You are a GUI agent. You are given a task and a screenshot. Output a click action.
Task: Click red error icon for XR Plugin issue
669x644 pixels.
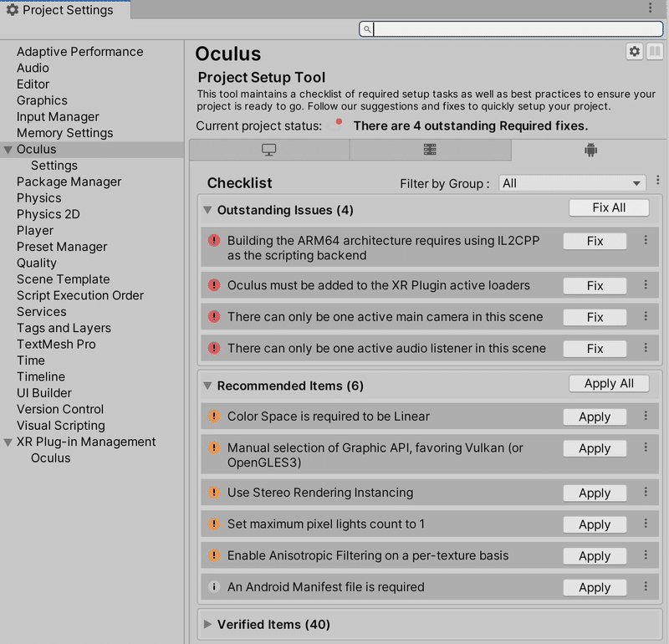pyautogui.click(x=214, y=285)
